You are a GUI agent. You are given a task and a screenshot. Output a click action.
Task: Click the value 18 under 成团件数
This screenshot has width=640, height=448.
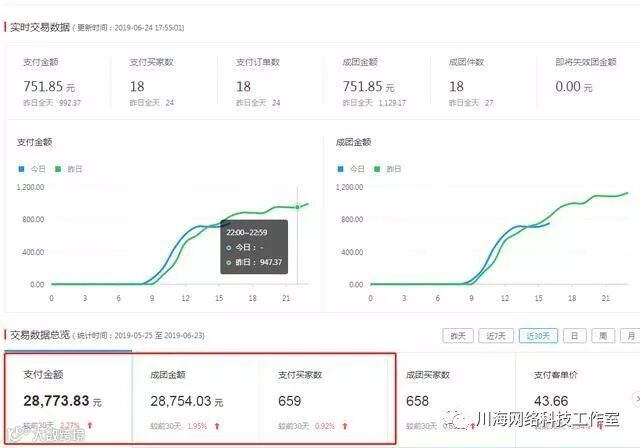coord(456,86)
